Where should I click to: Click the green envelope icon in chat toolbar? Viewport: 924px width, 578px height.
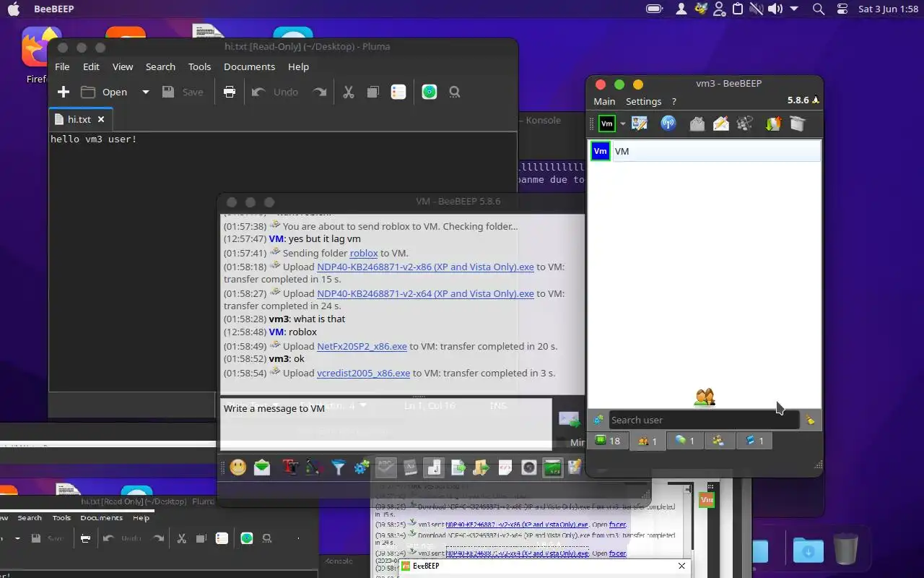coord(262,467)
